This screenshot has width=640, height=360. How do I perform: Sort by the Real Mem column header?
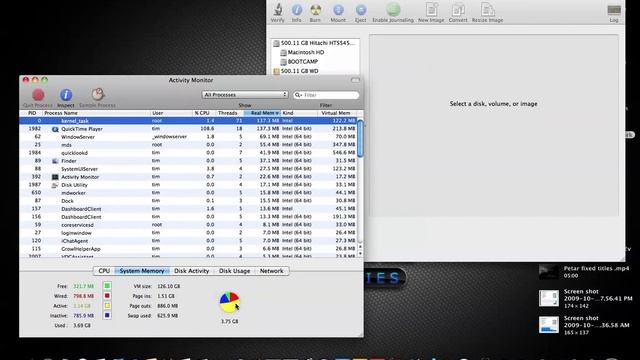[262, 113]
